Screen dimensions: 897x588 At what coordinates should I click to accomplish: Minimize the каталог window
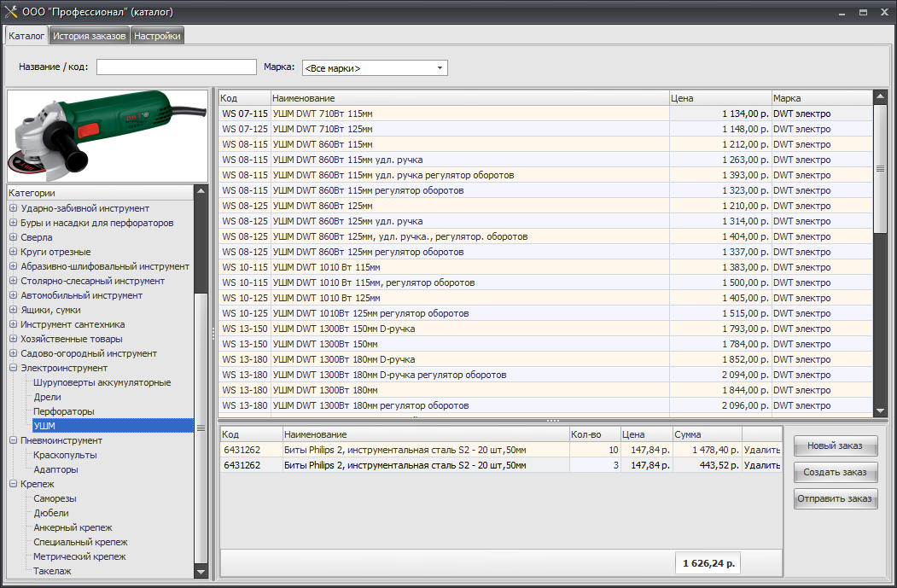(842, 12)
